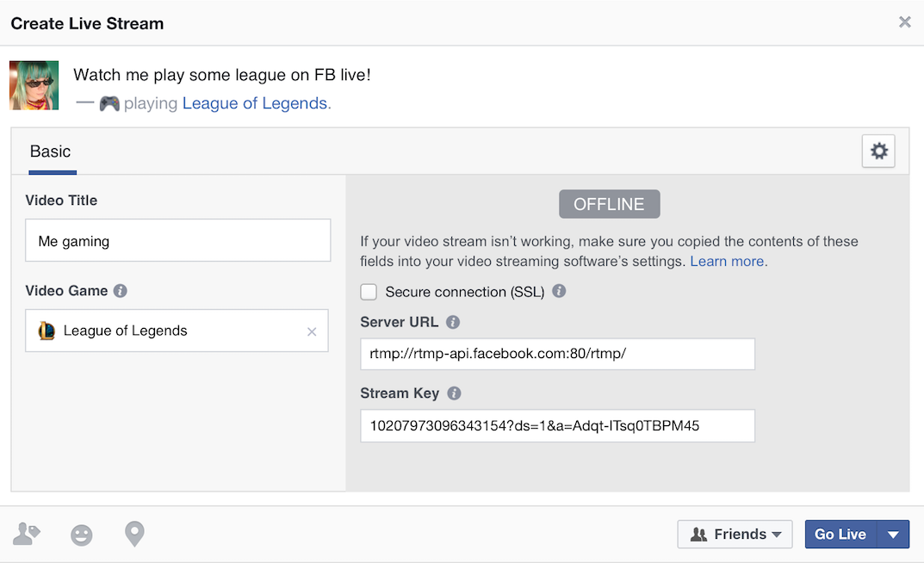Click the Video Title input field

[x=178, y=240]
